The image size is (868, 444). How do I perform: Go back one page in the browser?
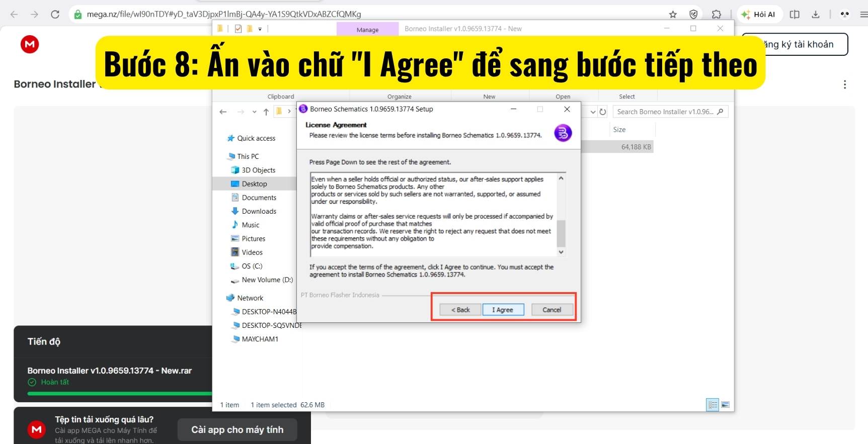(x=14, y=14)
